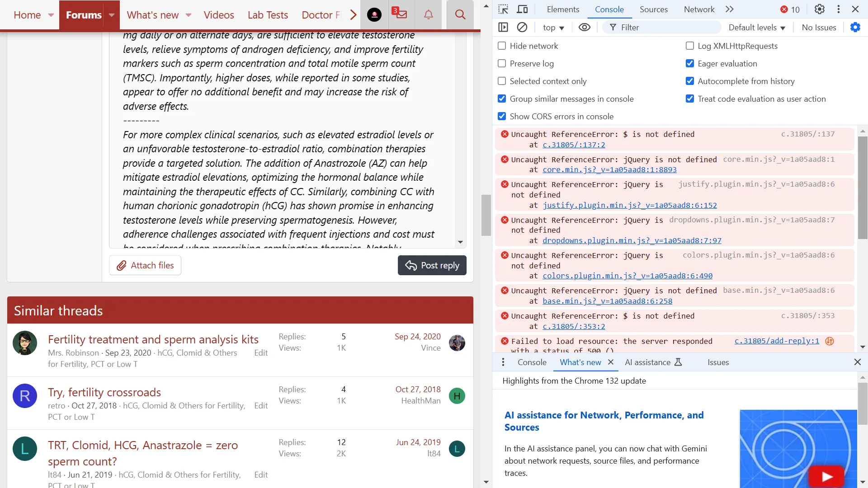Click the inspect element picker icon
868x488 pixels.
pos(503,9)
